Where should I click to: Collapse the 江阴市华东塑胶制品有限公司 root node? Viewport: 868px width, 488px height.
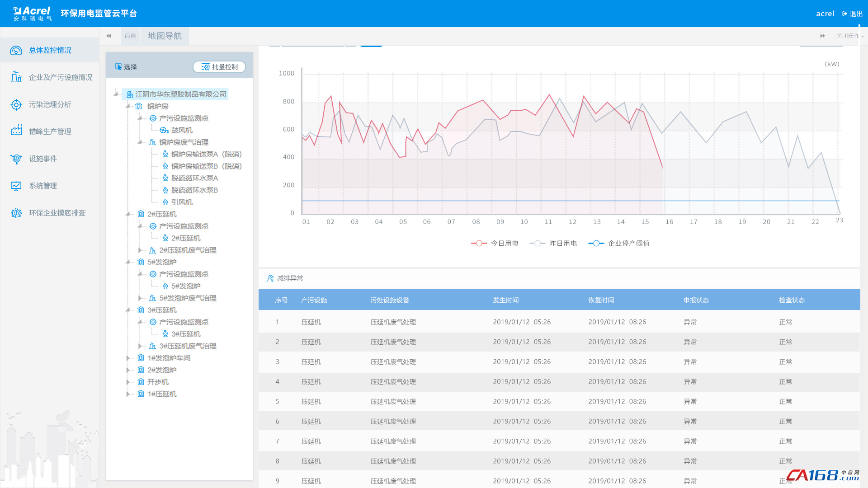pyautogui.click(x=116, y=94)
